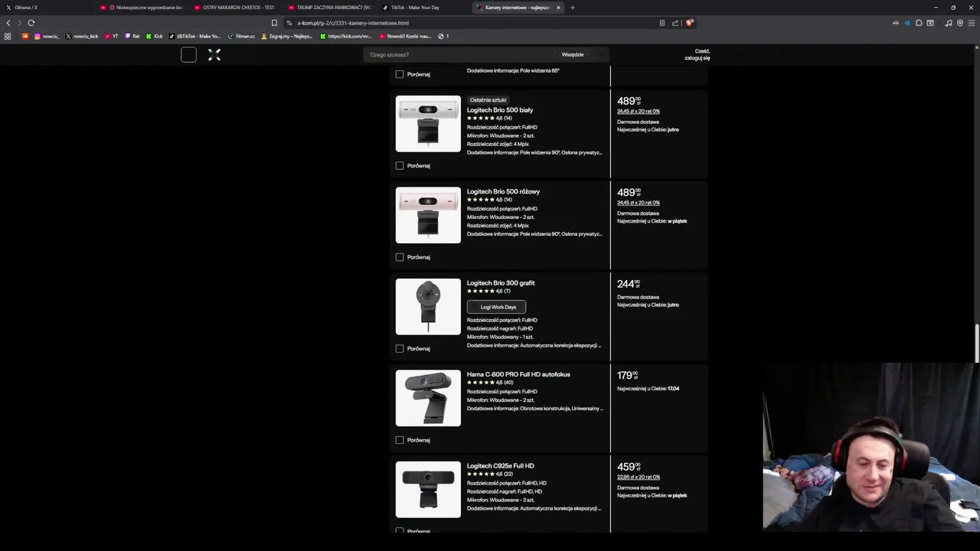
Task: Click the bookmark icon beside the address bar
Action: pos(274,23)
